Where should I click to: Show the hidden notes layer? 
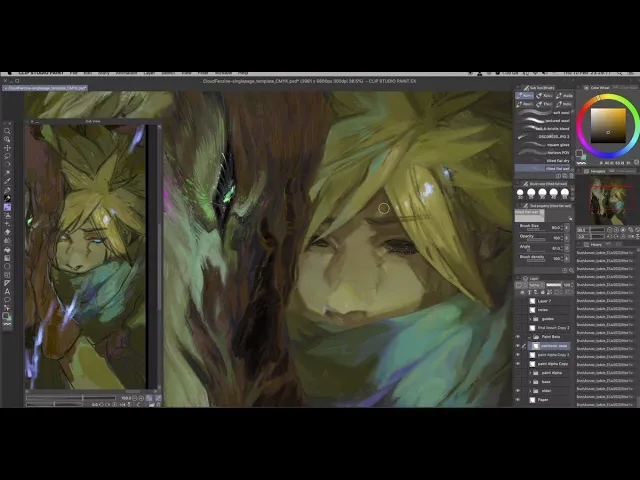click(518, 310)
